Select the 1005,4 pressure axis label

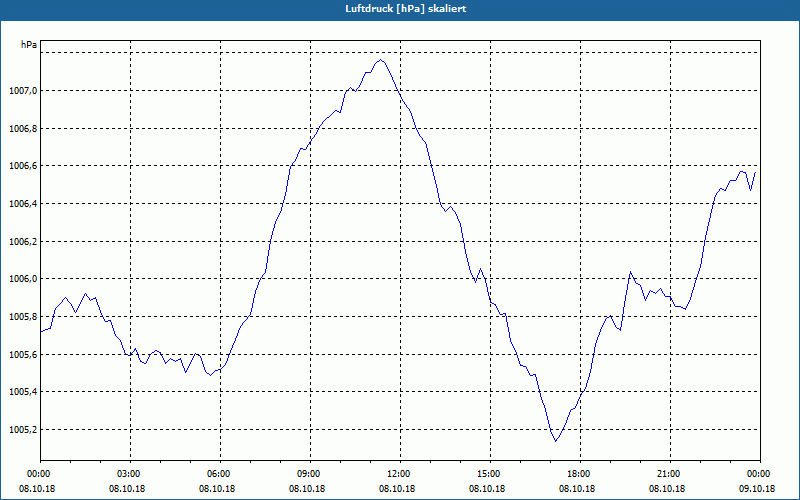(x=23, y=392)
